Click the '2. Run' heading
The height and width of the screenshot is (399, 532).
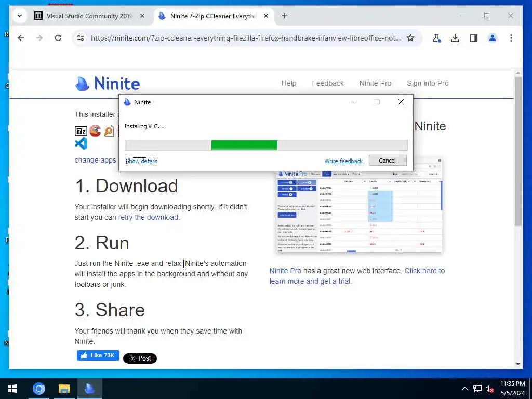click(102, 243)
